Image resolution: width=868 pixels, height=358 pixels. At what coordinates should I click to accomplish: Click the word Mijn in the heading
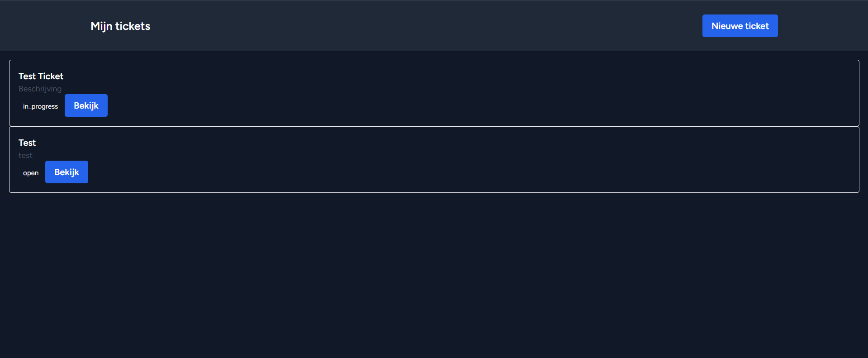point(101,26)
